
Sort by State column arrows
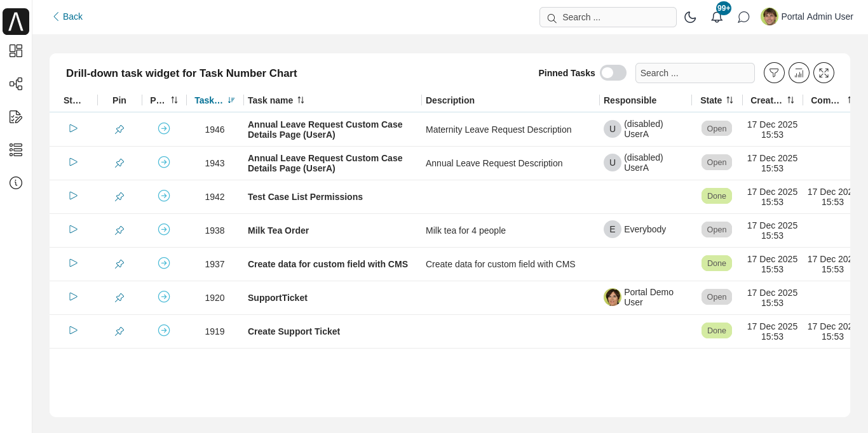(x=729, y=100)
